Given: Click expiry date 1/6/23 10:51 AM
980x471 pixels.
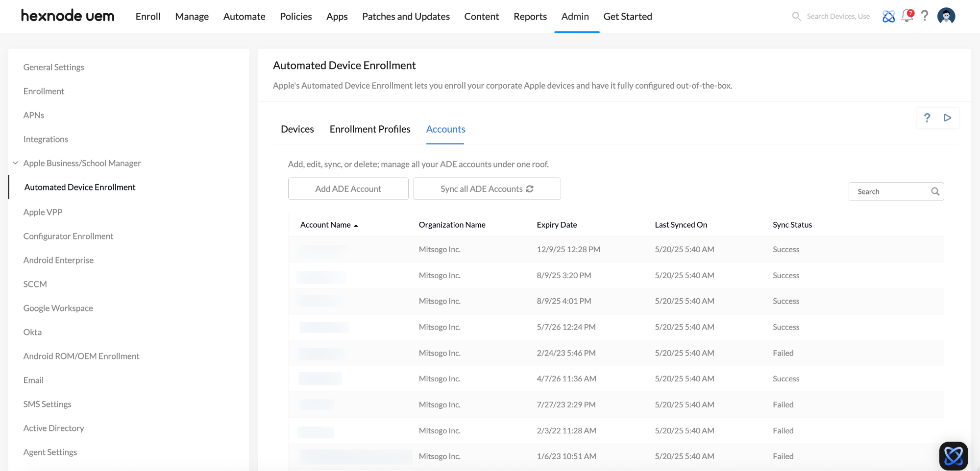Looking at the screenshot, I should (x=566, y=456).
